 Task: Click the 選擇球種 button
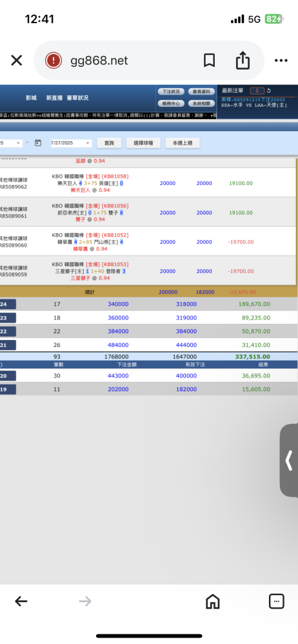(143, 143)
